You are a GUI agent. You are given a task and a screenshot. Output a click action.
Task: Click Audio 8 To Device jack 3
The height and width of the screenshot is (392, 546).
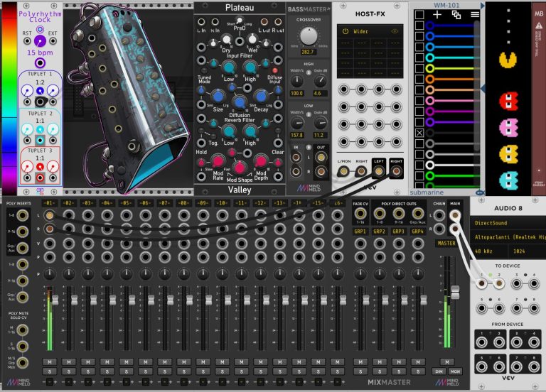pos(516,284)
